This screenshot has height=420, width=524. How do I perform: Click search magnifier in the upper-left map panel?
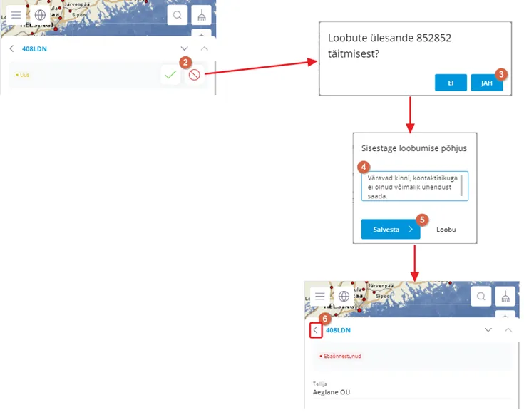pyautogui.click(x=178, y=14)
